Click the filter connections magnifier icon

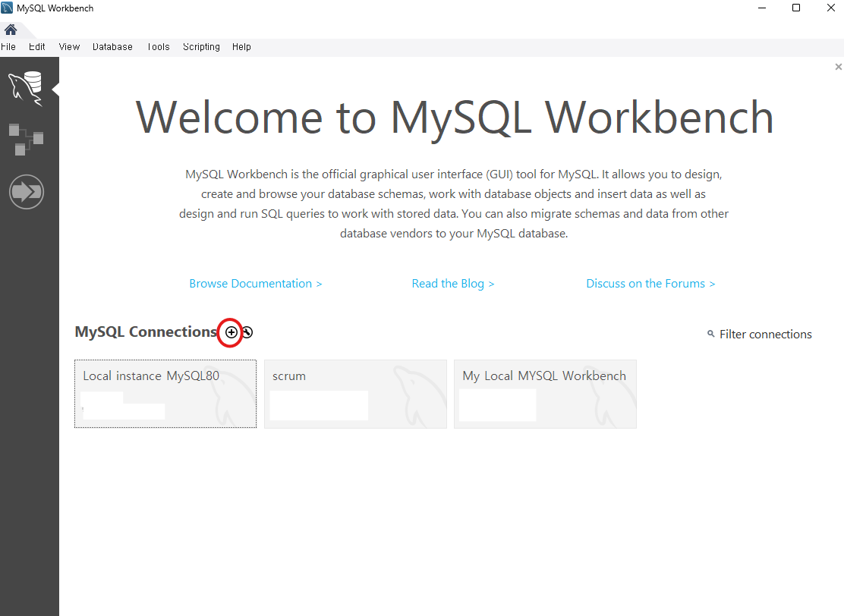[710, 334]
